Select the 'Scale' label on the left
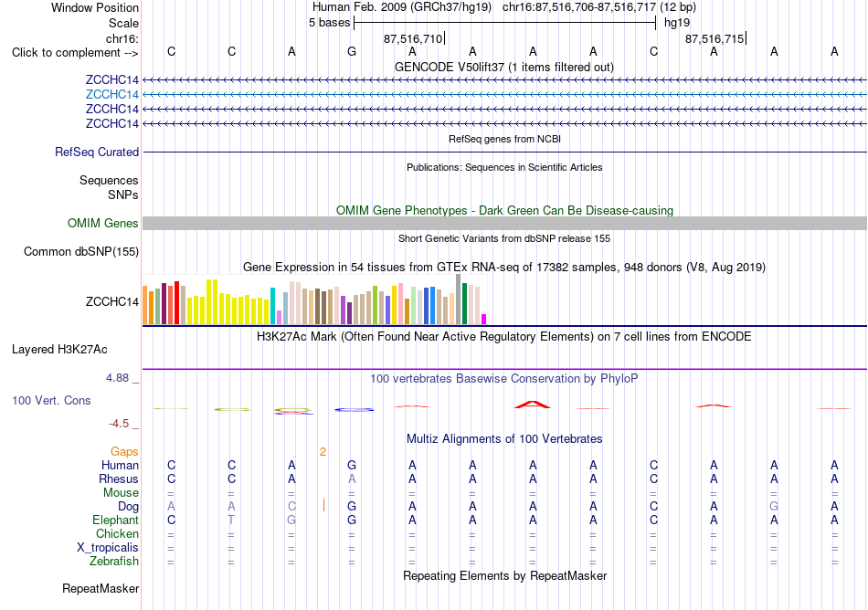The height and width of the screenshot is (610, 868). pyautogui.click(x=123, y=23)
